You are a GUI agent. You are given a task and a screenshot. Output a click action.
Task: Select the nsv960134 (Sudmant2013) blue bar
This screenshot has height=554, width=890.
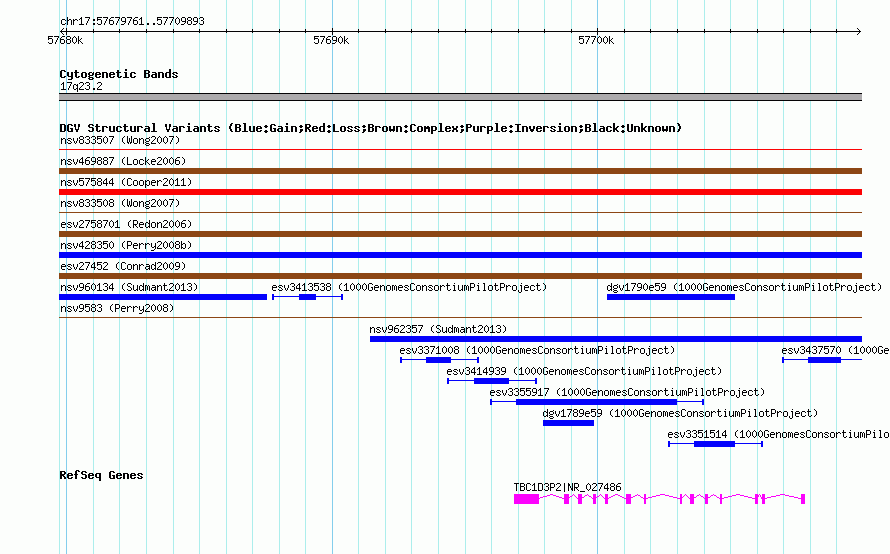click(x=163, y=297)
